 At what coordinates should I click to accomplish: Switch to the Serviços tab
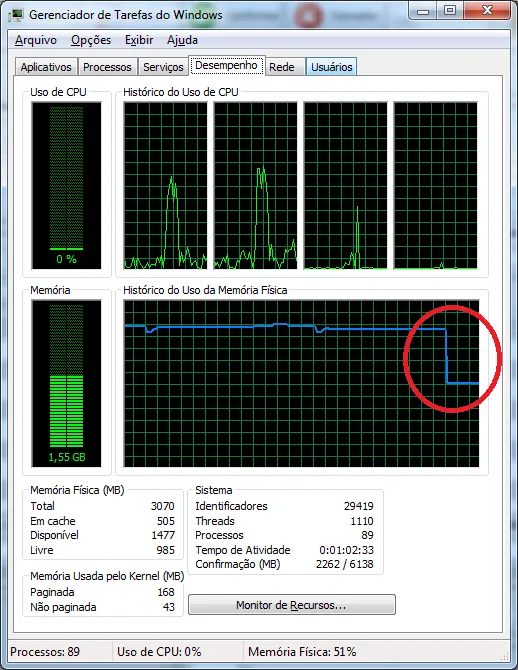coord(163,67)
